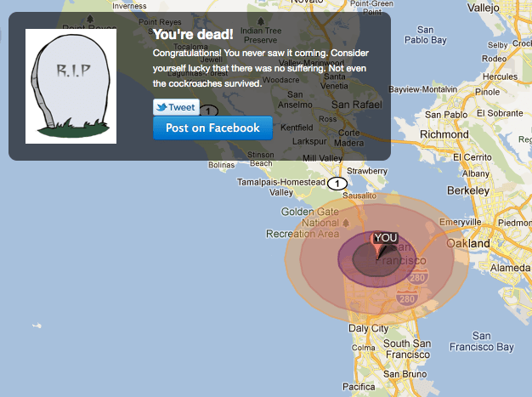The height and width of the screenshot is (397, 532).
Task: Click the Corte Madera map label
Action: [x=348, y=138]
